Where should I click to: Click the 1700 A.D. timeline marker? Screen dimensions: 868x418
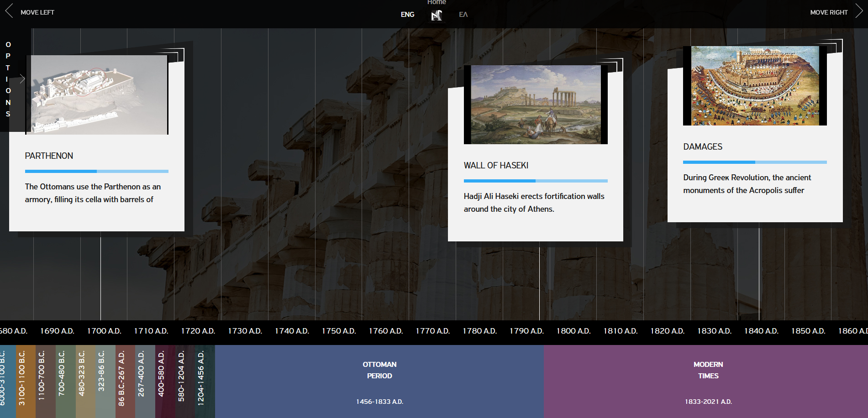point(104,331)
